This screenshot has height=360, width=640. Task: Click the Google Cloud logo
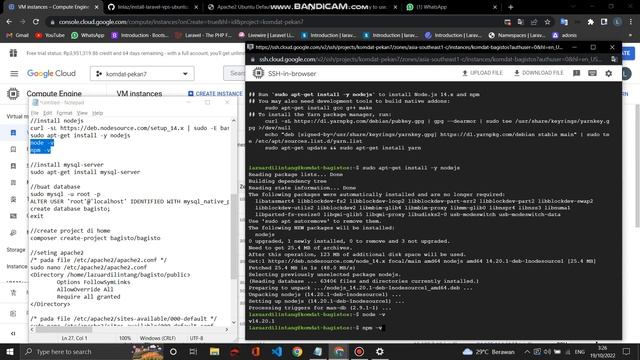(x=51, y=73)
